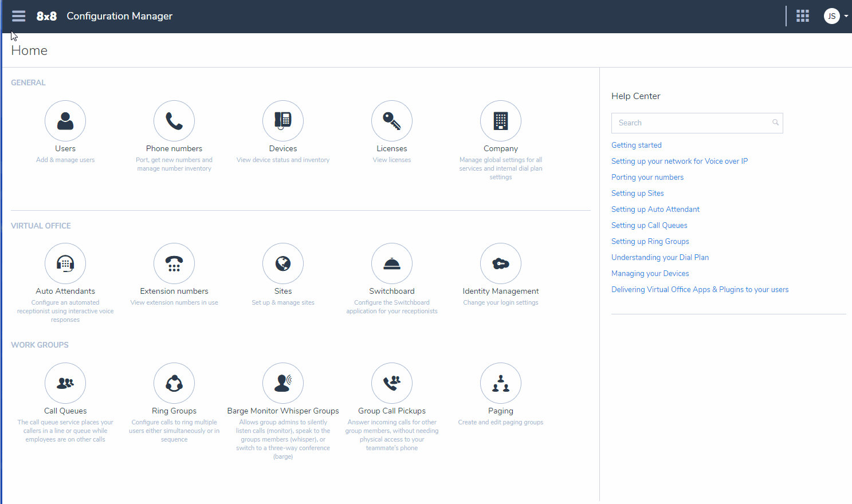Click 'Add & manage users' description

pos(65,160)
